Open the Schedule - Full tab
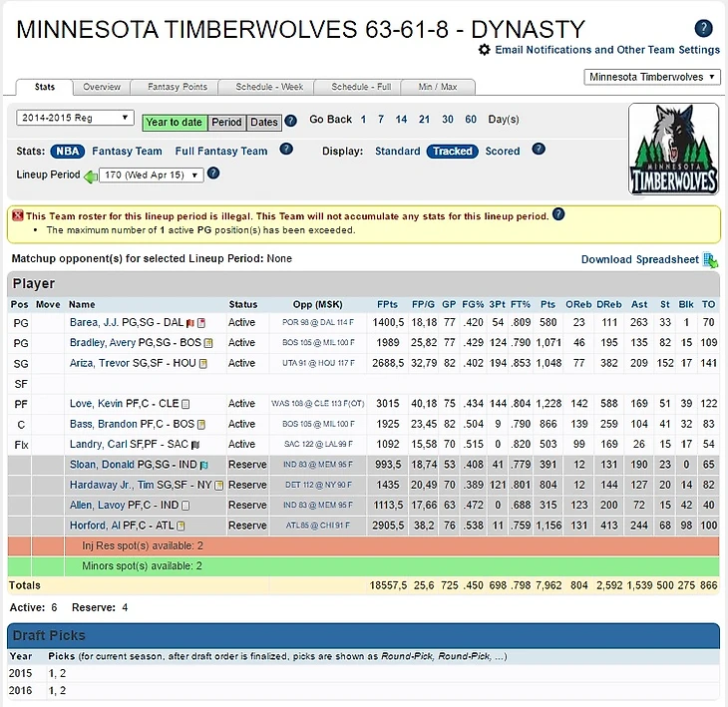728x707 pixels. click(x=361, y=87)
